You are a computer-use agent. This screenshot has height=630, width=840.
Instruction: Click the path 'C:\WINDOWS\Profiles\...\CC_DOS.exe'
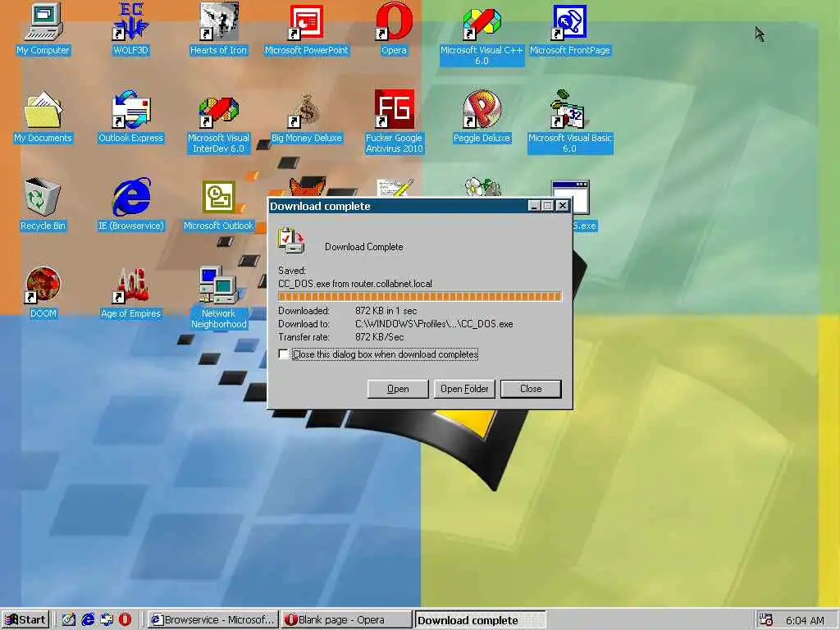tap(434, 324)
